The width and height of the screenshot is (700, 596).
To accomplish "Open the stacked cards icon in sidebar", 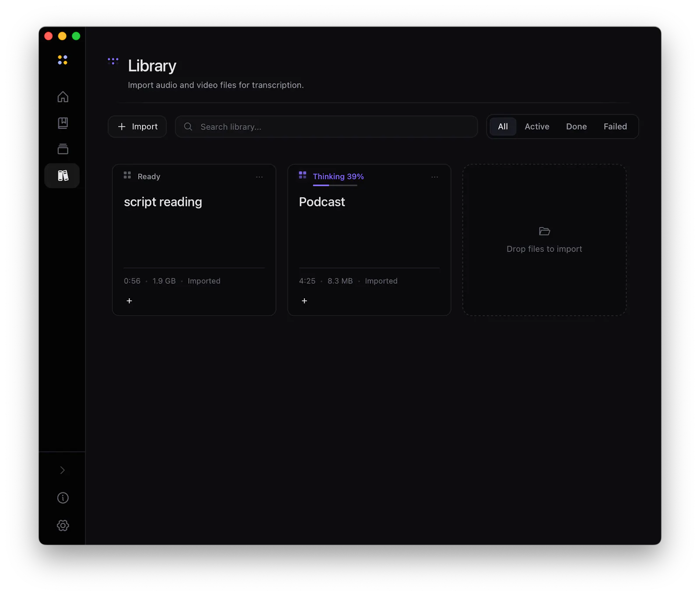I will click(63, 149).
